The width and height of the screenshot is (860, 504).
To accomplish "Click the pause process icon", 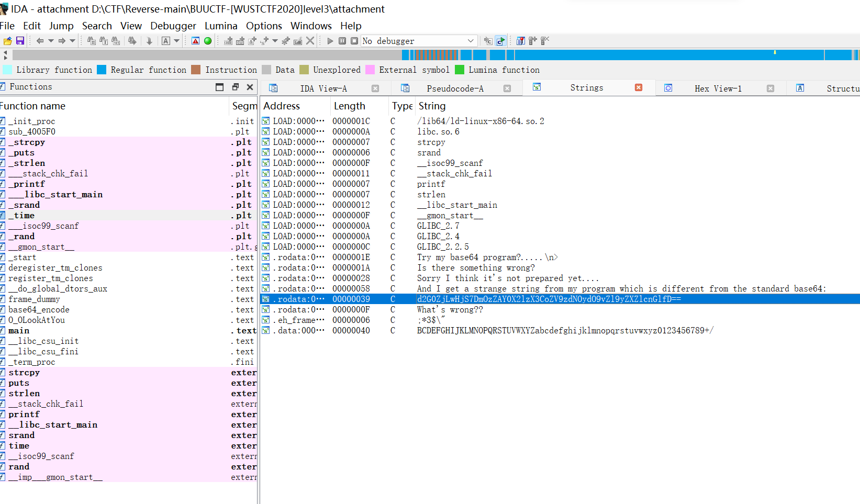I will [x=342, y=41].
